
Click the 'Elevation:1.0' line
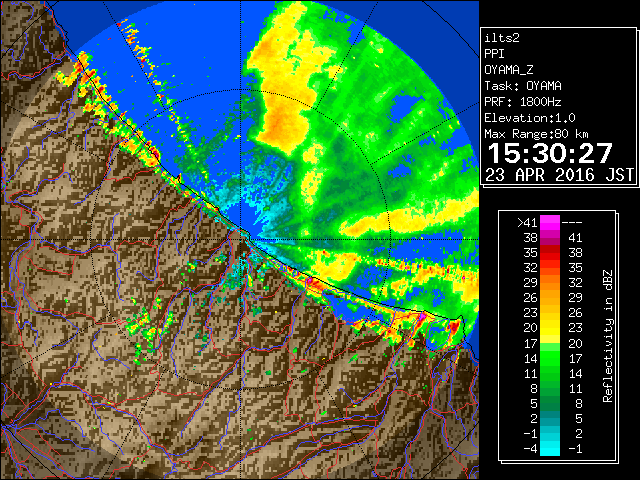tap(530, 118)
